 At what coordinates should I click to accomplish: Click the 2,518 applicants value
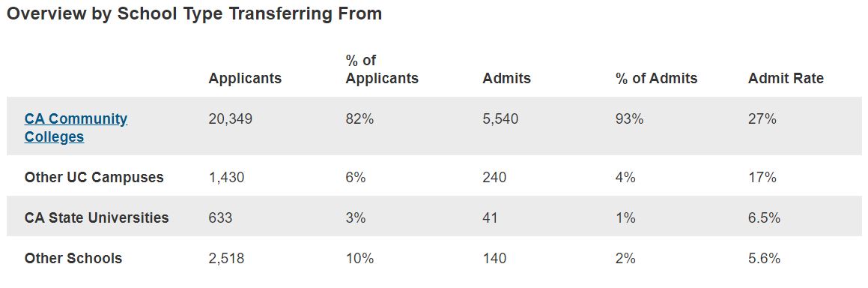pos(226,258)
